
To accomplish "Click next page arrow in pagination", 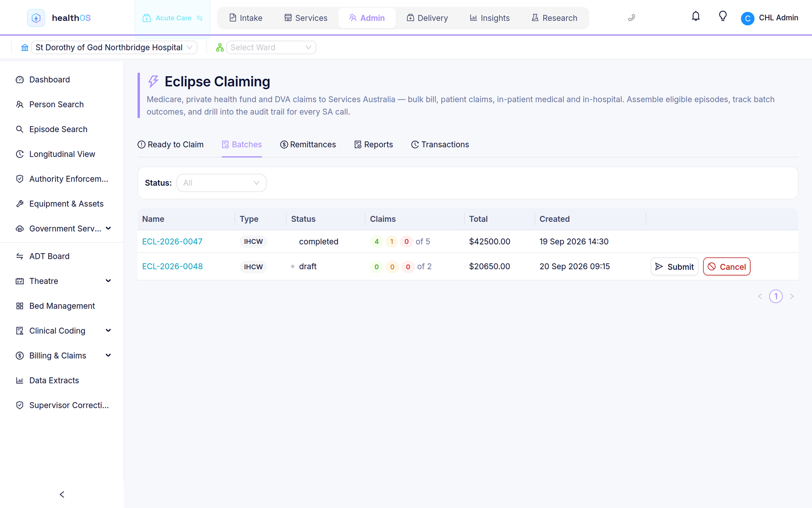I will pyautogui.click(x=792, y=296).
